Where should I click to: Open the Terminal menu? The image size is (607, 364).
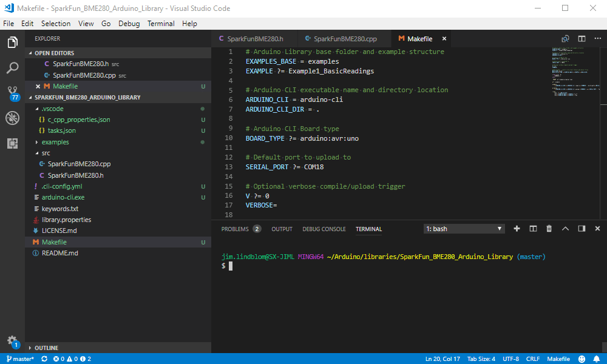[161, 24]
